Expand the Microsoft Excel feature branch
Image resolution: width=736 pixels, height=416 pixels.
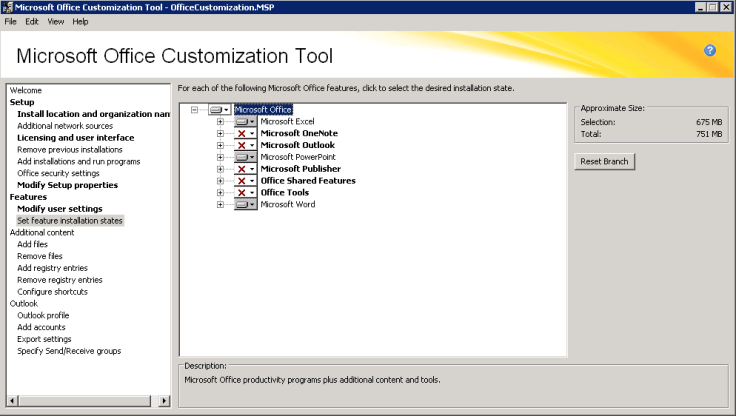click(x=220, y=121)
